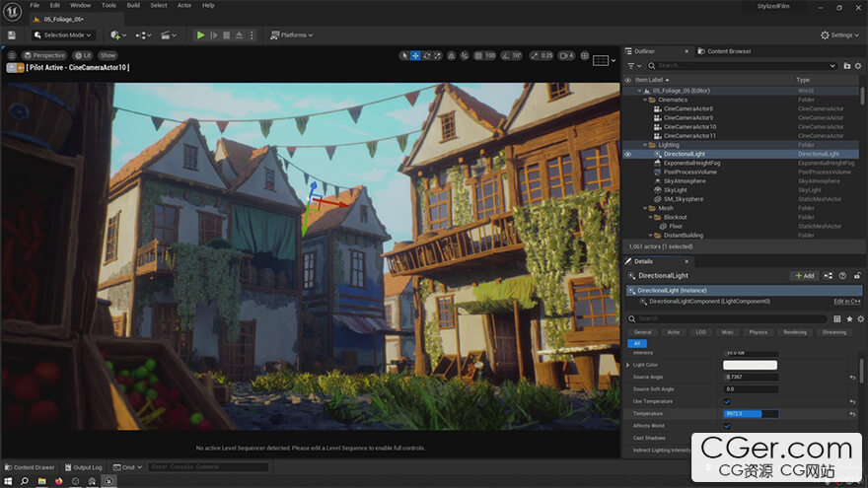Open the Selection Mode dropdown
This screenshot has height=488, width=868.
pos(62,35)
